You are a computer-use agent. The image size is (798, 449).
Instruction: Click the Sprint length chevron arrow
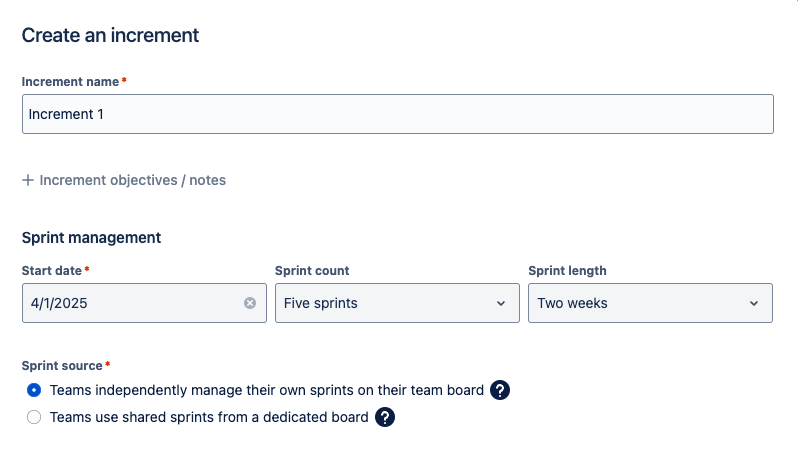754,303
